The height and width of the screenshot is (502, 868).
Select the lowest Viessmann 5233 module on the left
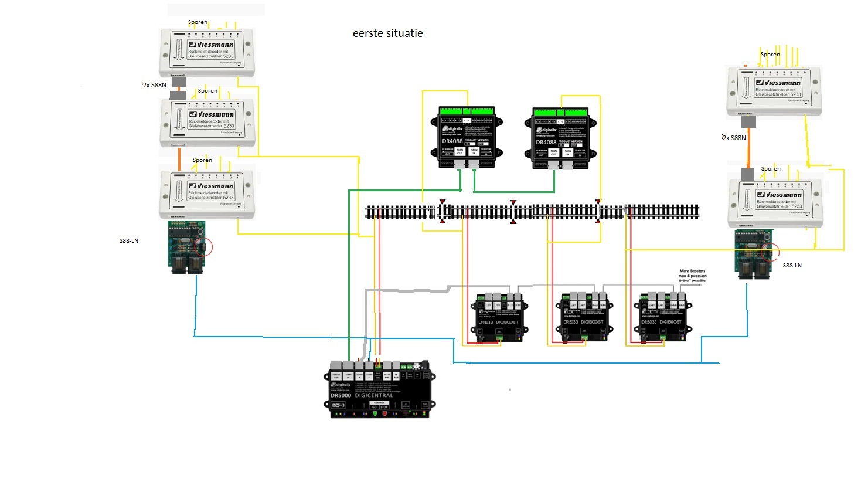(x=207, y=194)
